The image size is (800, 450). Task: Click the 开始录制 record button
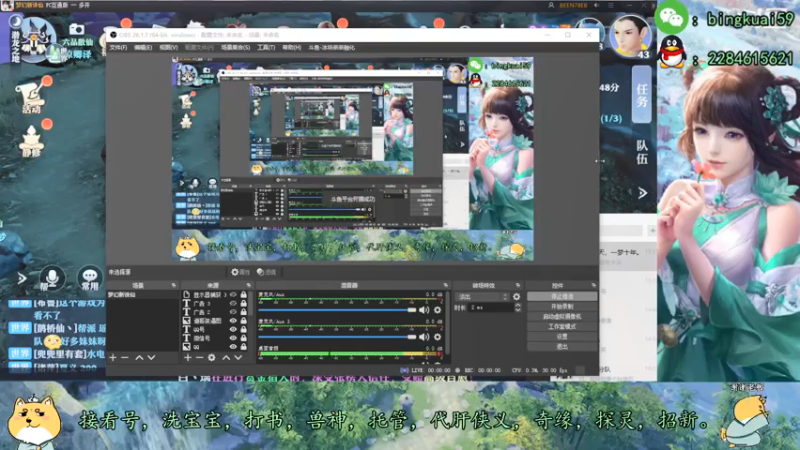(x=562, y=307)
